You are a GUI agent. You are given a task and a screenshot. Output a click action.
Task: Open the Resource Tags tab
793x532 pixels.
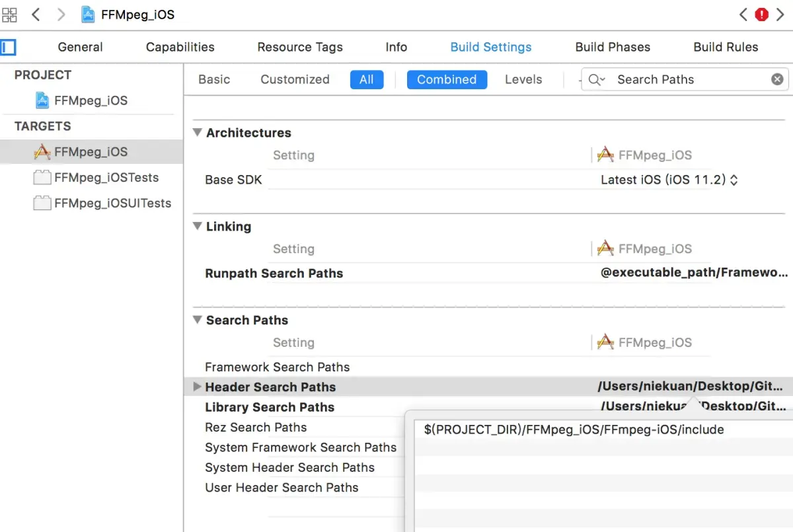pos(300,47)
